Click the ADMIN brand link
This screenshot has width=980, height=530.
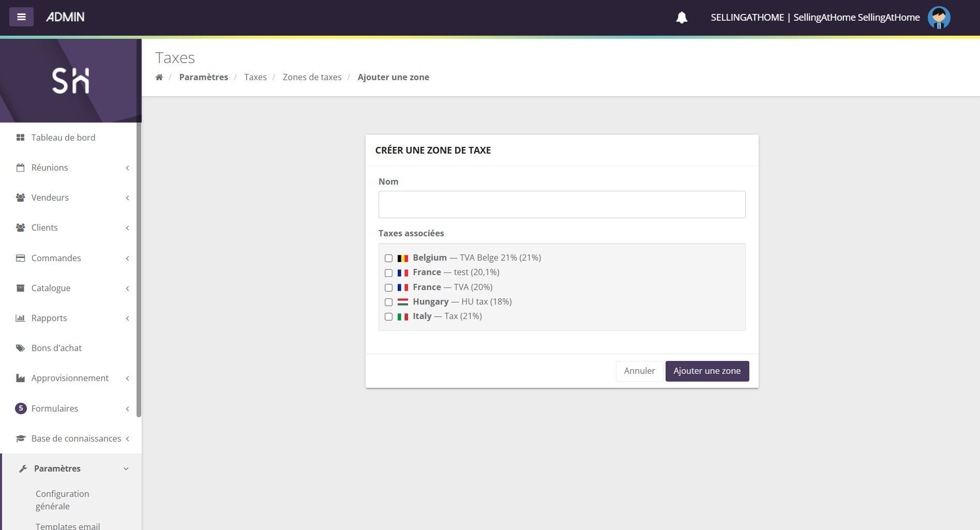pos(65,17)
